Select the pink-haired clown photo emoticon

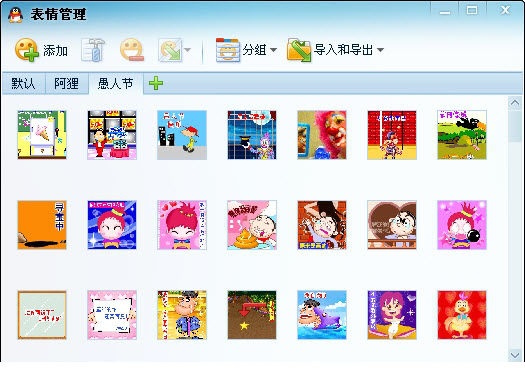point(322,135)
